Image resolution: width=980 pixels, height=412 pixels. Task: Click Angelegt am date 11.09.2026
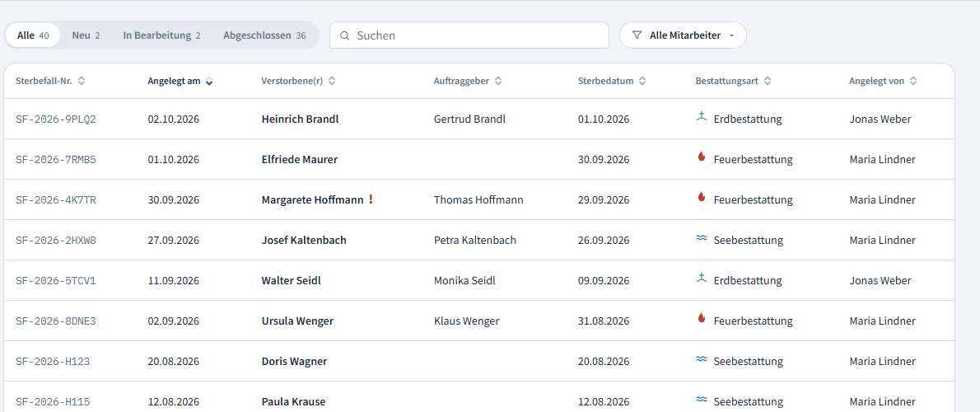point(174,281)
